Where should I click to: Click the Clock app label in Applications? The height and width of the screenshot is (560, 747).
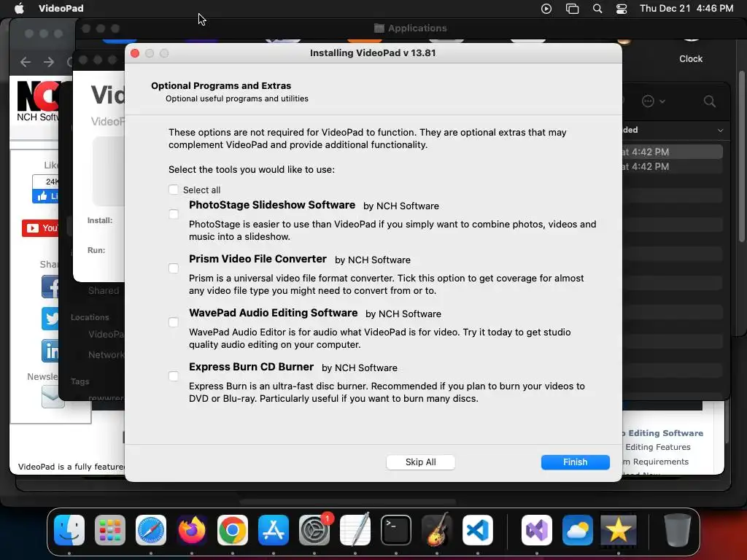click(691, 58)
